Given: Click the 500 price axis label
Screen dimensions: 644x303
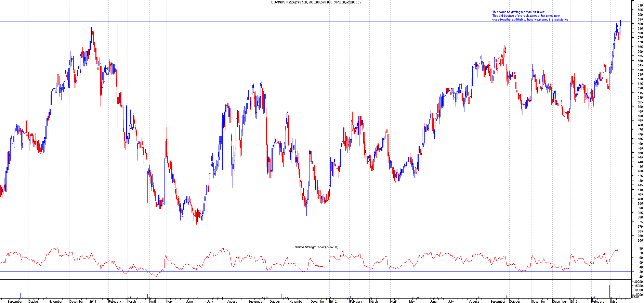Looking at the screenshot, I should (640, 107).
